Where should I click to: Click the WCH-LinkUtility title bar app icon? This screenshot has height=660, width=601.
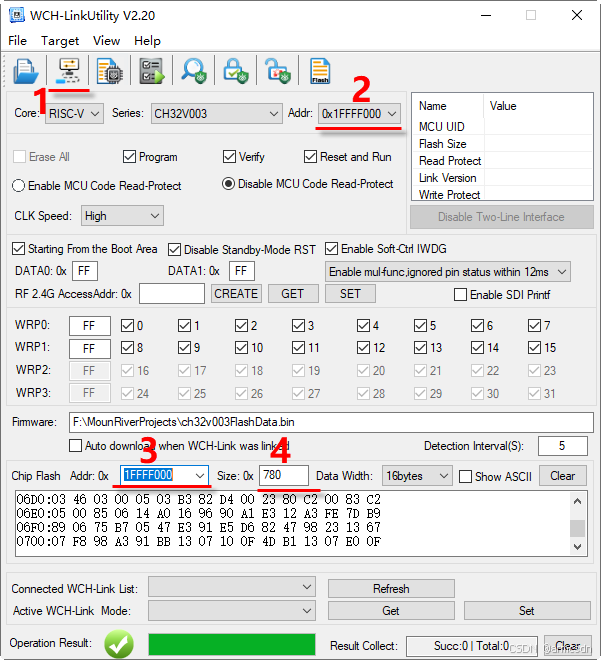pos(16,16)
